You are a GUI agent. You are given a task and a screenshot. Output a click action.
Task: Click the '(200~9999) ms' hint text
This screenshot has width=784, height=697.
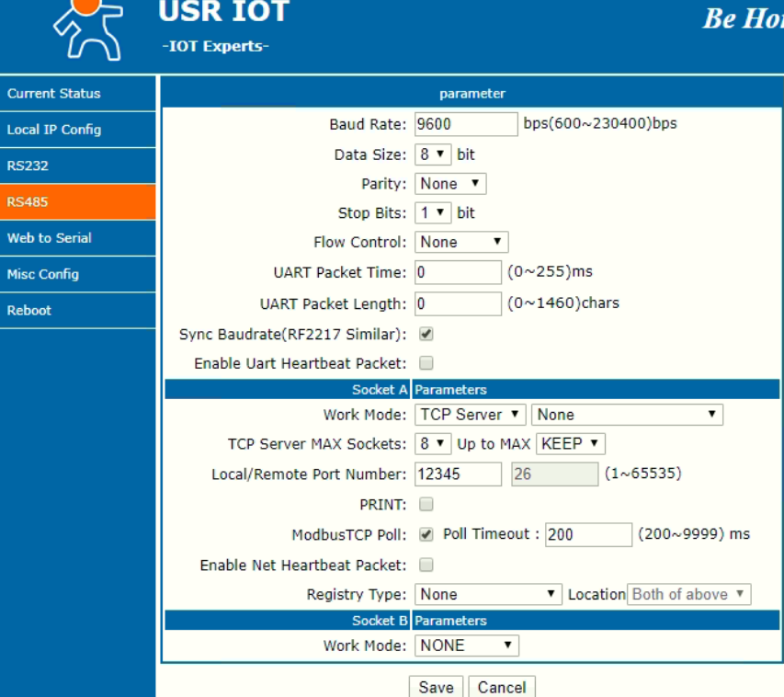pos(694,534)
